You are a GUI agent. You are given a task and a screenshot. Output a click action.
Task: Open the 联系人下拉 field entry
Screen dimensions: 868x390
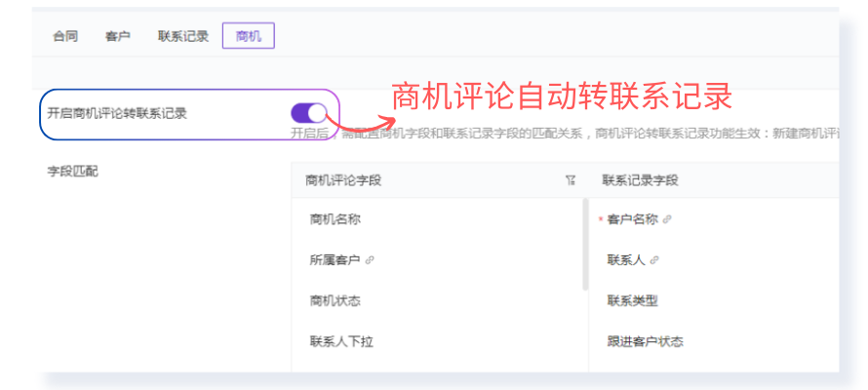point(341,341)
